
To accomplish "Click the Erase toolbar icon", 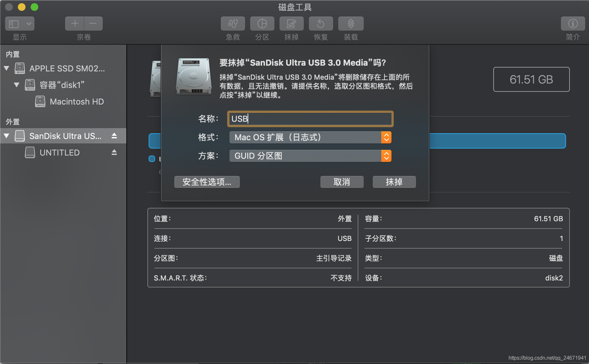I will [x=292, y=24].
